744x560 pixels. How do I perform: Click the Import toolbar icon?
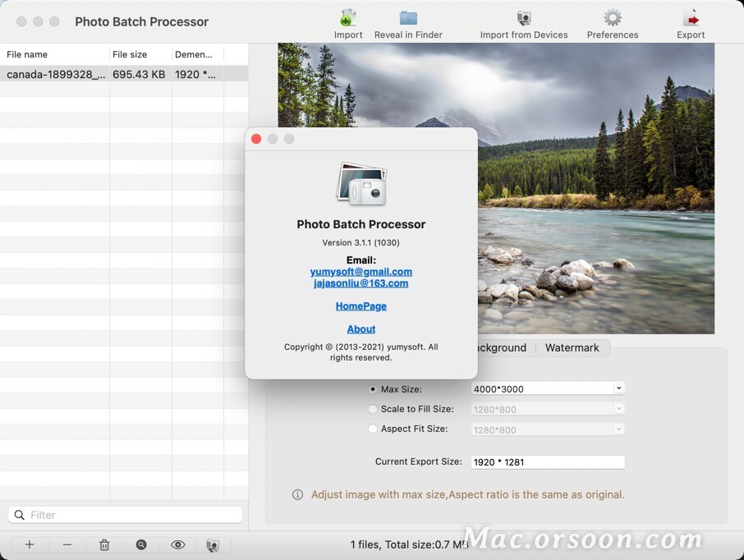pos(348,19)
